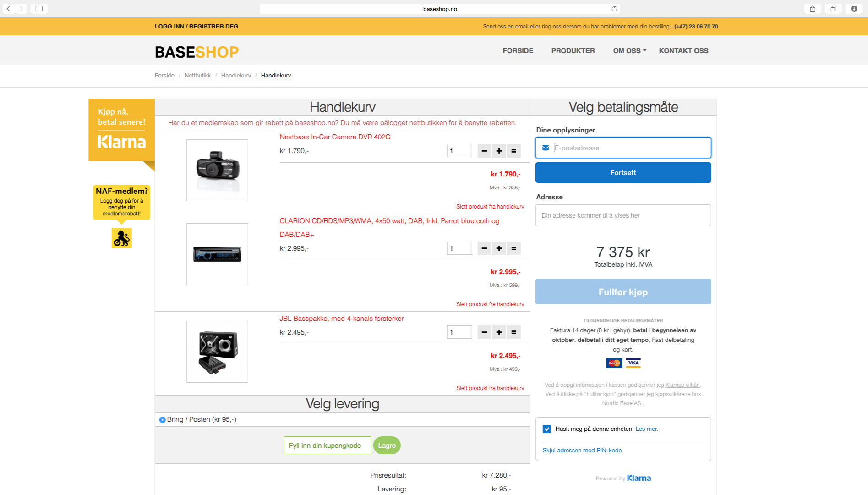Open Nextbase In-Car Camera DVR 402G link
The width and height of the screenshot is (868, 495).
[x=335, y=137]
